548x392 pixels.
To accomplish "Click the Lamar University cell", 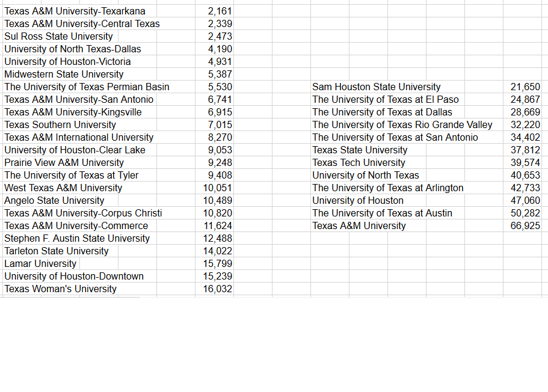I will pyautogui.click(x=40, y=264).
